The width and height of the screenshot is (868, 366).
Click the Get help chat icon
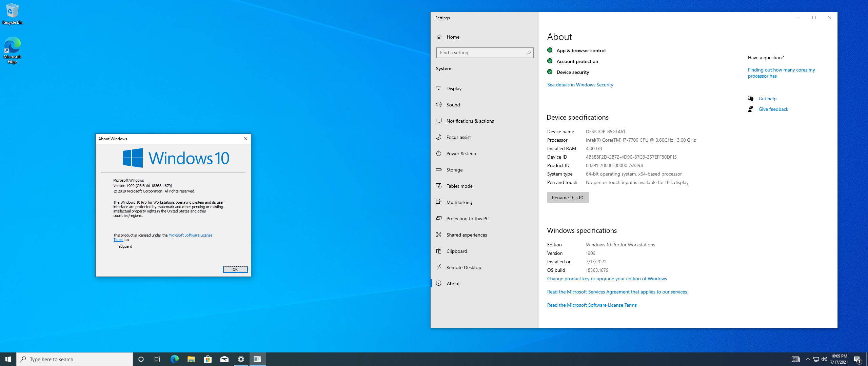(751, 99)
